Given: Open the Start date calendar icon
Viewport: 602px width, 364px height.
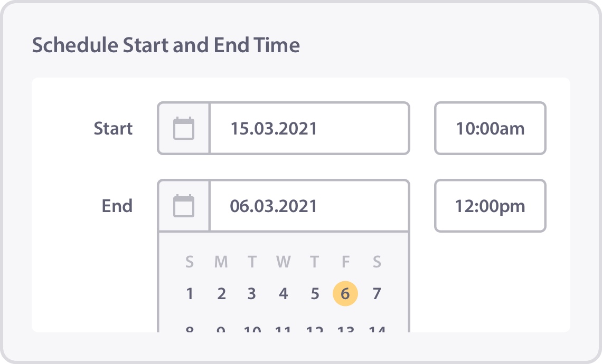Looking at the screenshot, I should point(184,129).
